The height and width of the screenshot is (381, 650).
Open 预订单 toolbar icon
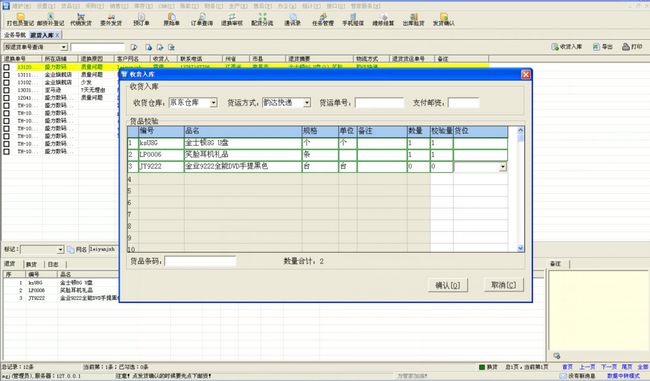click(x=141, y=19)
